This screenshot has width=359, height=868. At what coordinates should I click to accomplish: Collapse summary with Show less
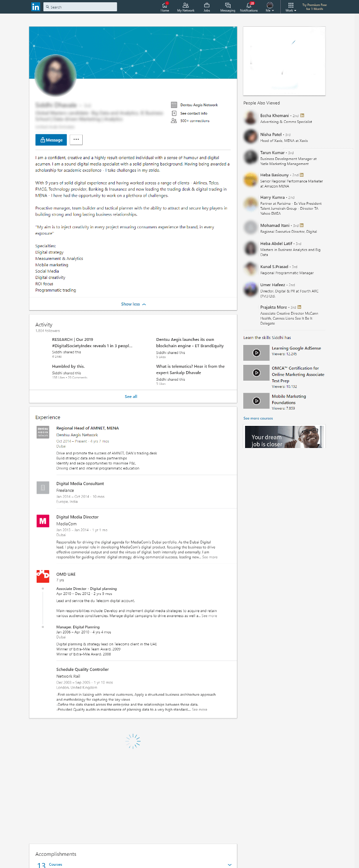click(x=133, y=304)
